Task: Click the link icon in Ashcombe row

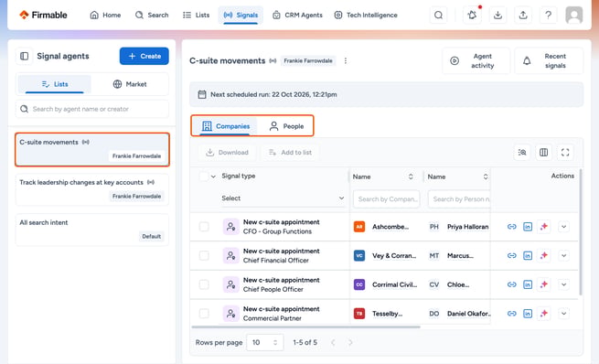Action: [x=511, y=227]
